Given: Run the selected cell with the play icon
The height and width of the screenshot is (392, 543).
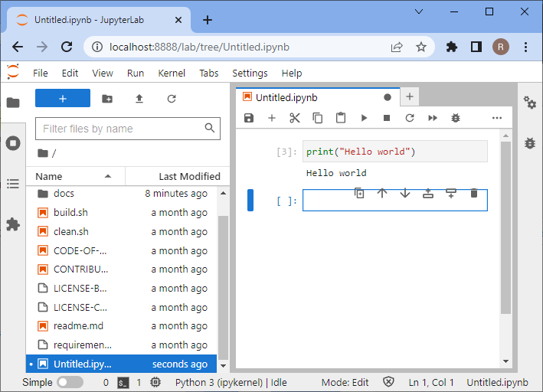Looking at the screenshot, I should [364, 118].
